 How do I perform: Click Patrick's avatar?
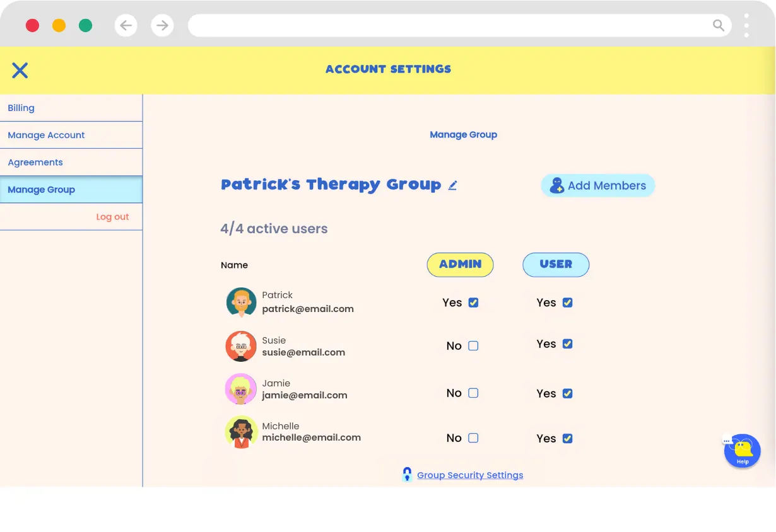(242, 303)
